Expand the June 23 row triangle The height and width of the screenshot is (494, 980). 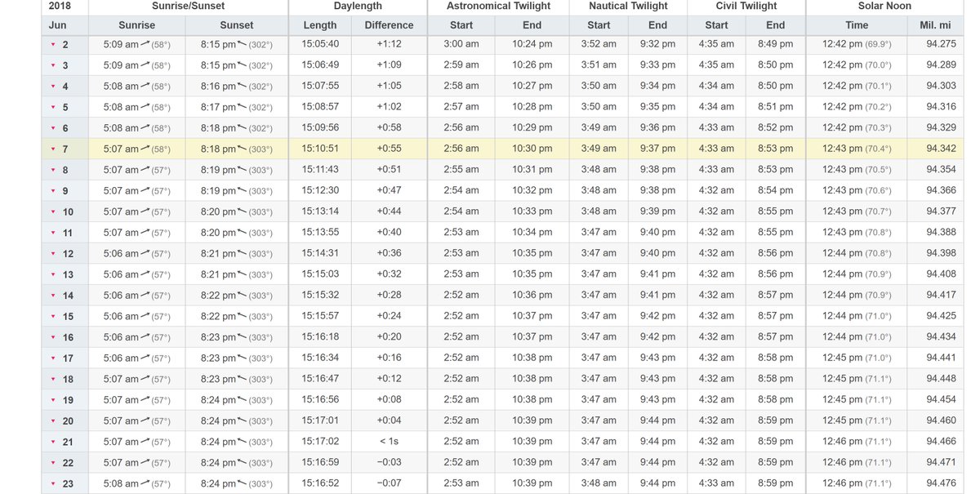click(53, 484)
